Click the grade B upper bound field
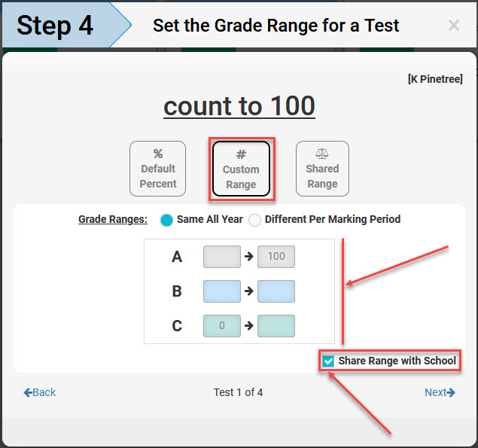 [x=276, y=291]
